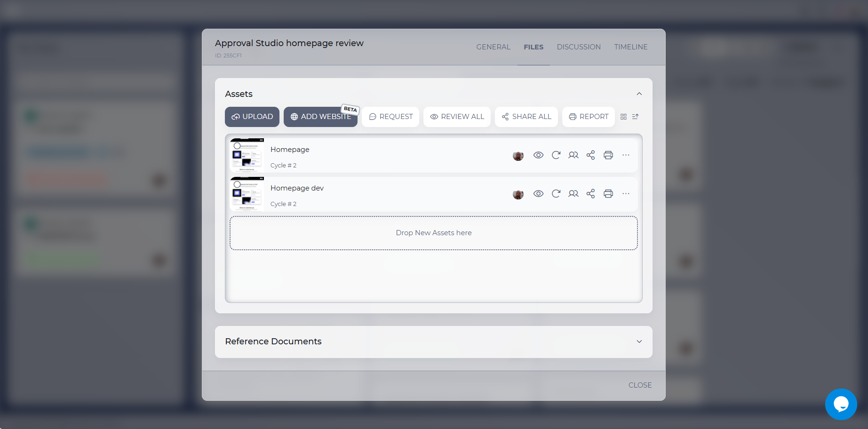Open more options for Homepage dev
The image size is (868, 429).
pyautogui.click(x=626, y=194)
